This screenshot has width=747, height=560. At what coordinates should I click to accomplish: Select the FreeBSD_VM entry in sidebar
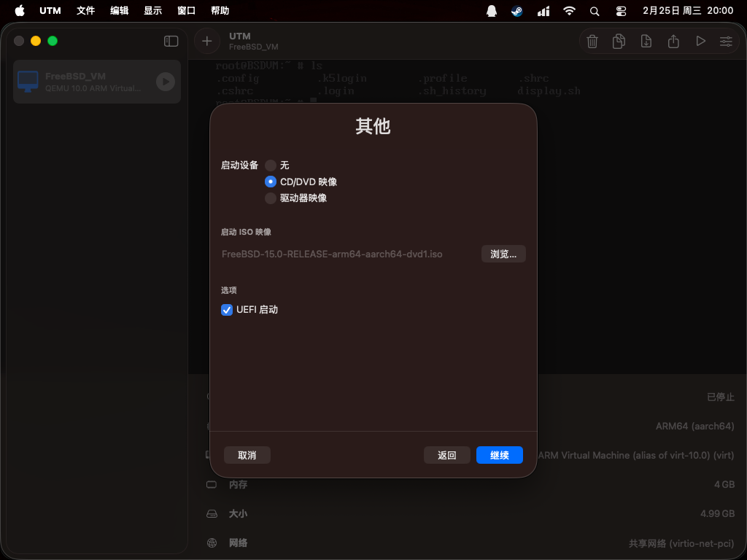click(x=97, y=82)
